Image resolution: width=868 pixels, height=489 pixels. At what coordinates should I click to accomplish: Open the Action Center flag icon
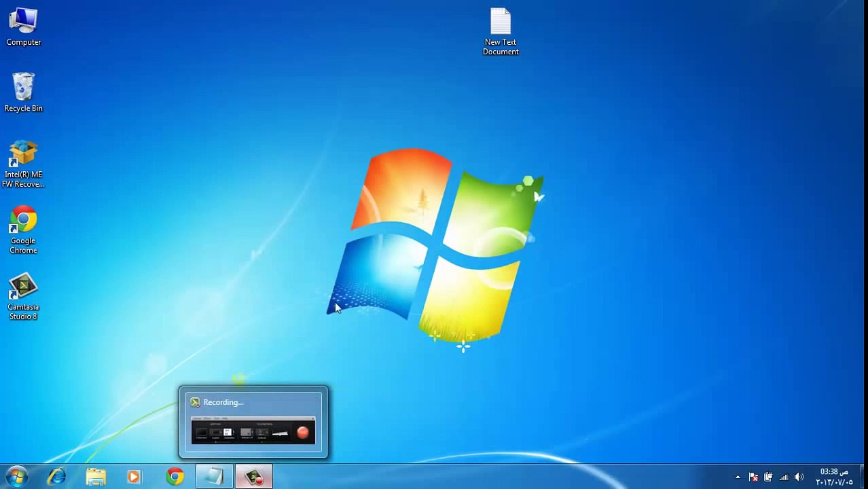(753, 477)
